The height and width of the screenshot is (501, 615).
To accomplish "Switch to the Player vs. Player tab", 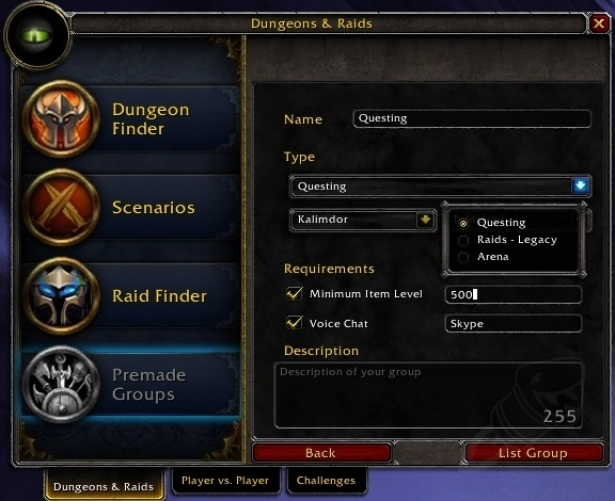I will tap(226, 480).
